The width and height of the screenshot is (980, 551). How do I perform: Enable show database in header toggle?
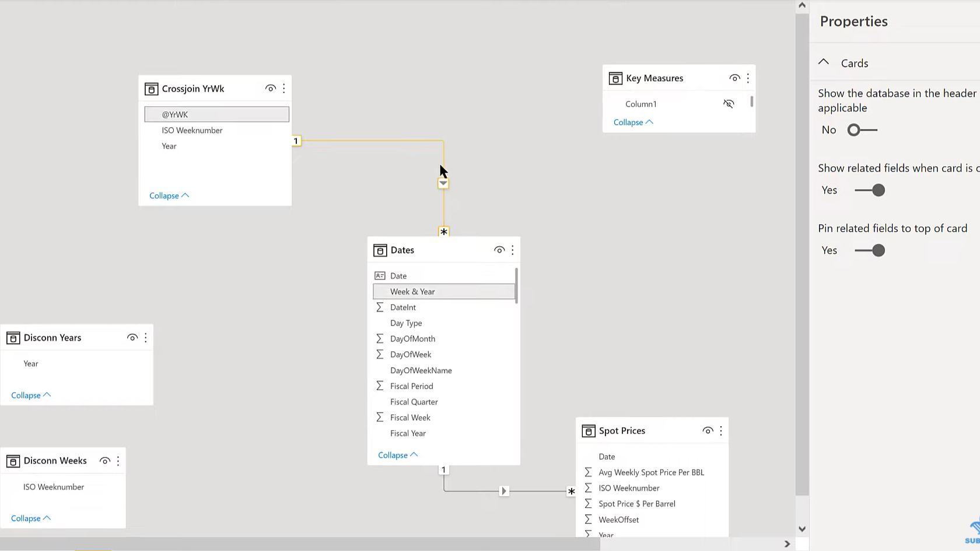862,130
